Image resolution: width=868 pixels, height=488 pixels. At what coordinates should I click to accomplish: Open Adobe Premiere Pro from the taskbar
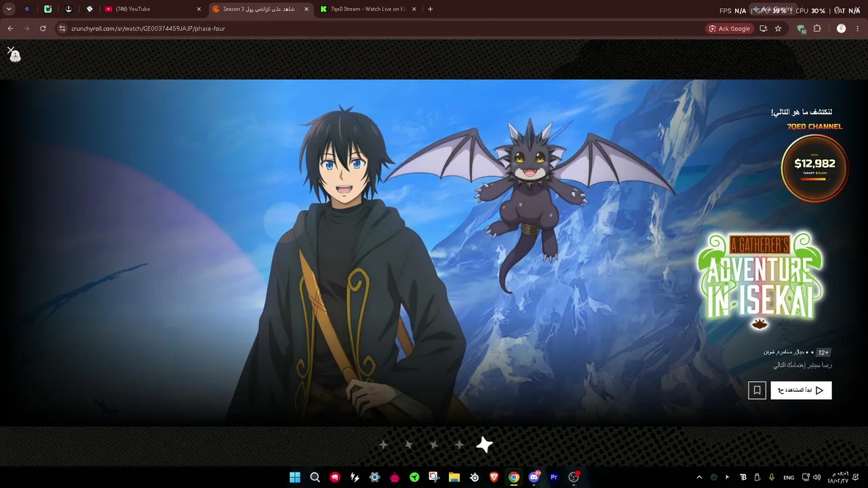coord(554,477)
